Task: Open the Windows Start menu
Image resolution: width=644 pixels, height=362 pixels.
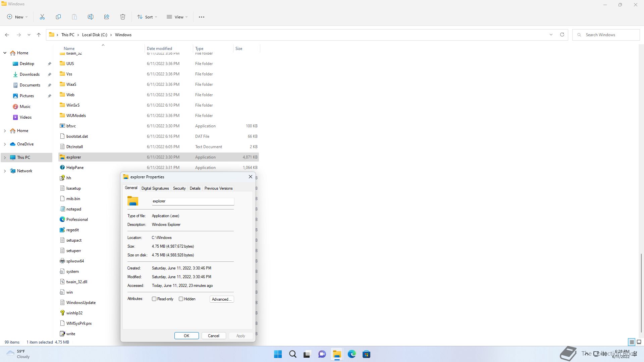Action: (278, 354)
